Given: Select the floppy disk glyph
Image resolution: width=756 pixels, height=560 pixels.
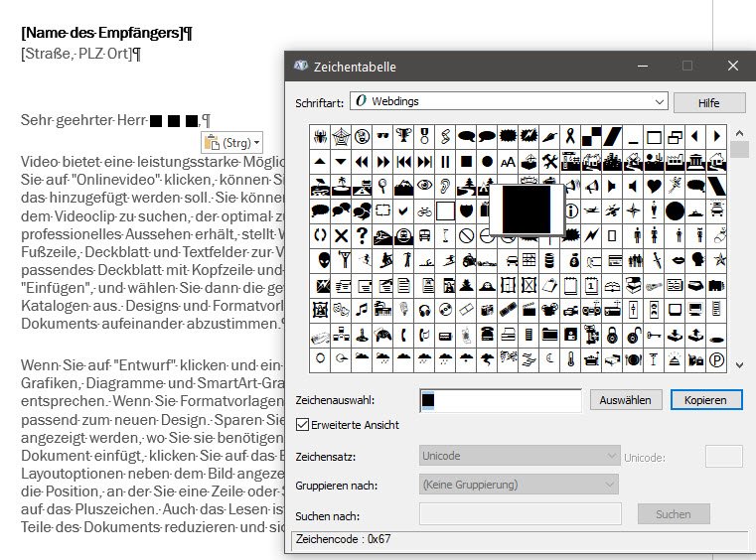Looking at the screenshot, I should 570,335.
